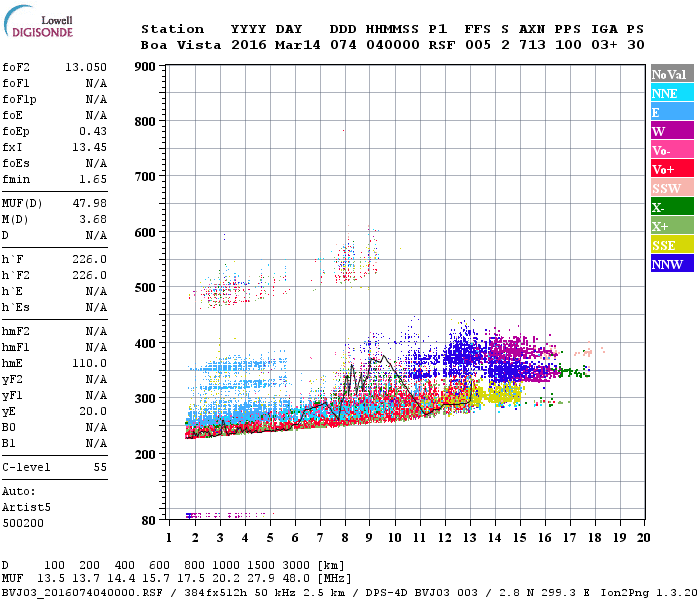Click the 500200 version number

(23, 523)
